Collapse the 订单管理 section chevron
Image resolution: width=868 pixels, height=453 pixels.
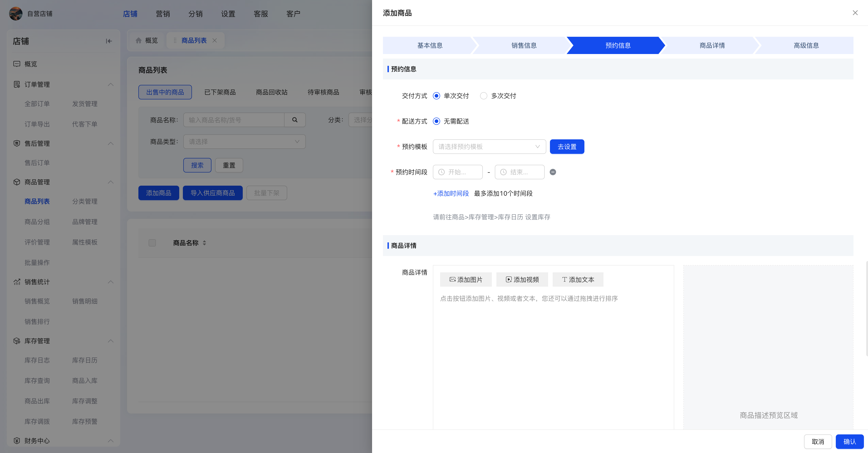[110, 84]
